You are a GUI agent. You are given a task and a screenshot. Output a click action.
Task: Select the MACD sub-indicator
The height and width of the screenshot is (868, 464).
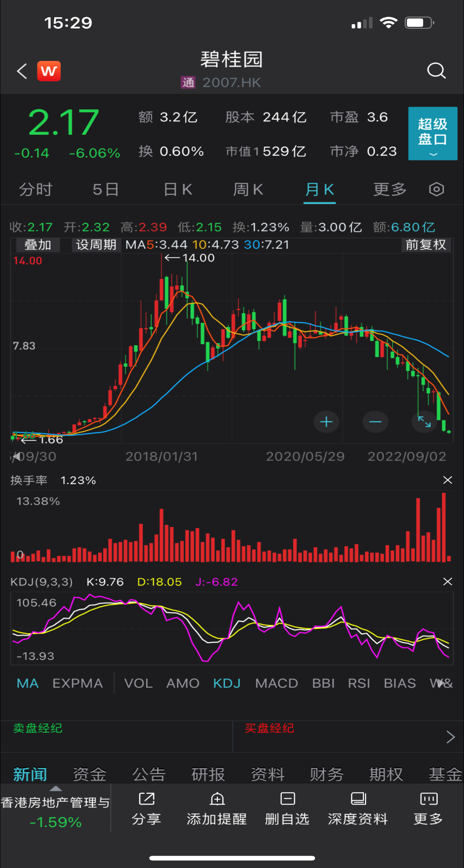pyautogui.click(x=276, y=683)
